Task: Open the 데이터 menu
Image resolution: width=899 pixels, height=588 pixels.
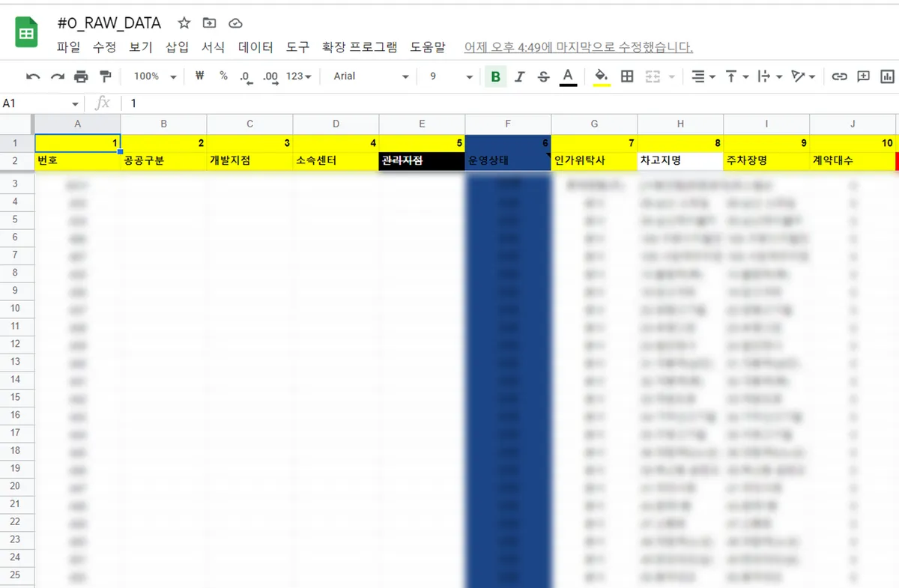Action: pos(255,47)
